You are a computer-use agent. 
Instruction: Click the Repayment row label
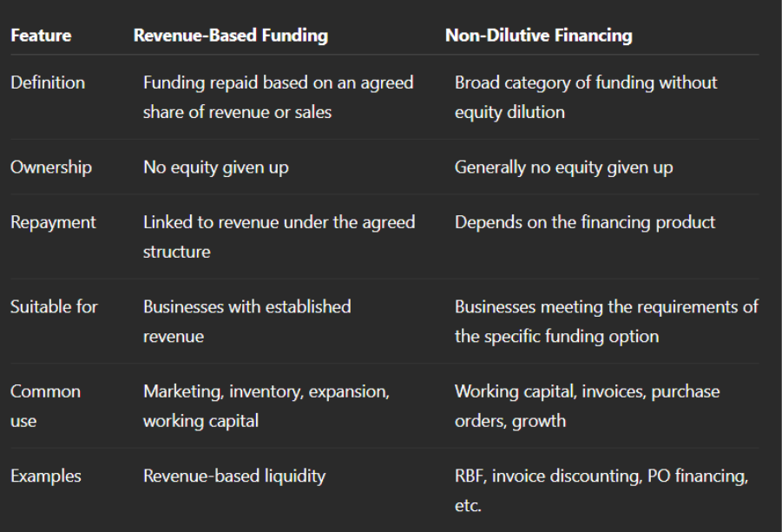[53, 222]
